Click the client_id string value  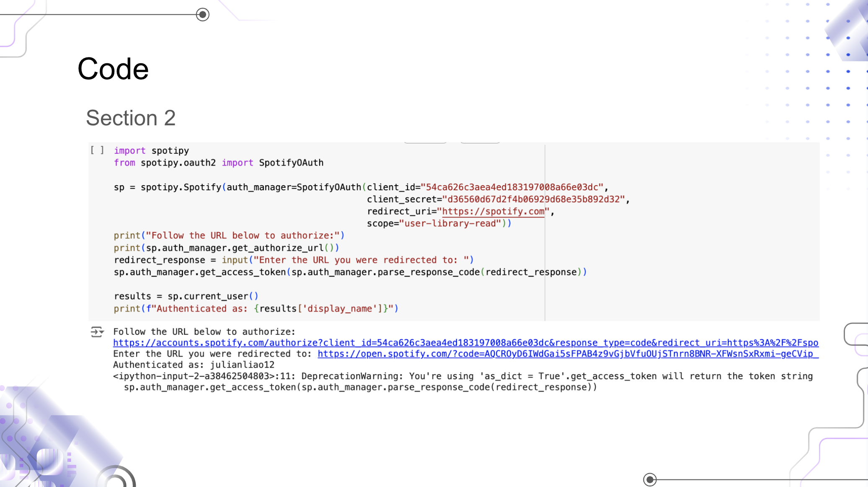[x=512, y=187]
